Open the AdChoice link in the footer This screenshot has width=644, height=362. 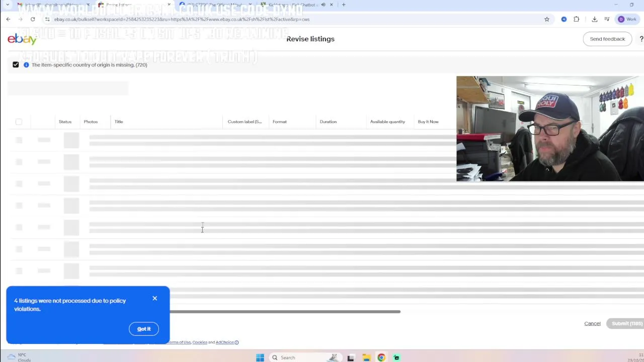pyautogui.click(x=224, y=342)
